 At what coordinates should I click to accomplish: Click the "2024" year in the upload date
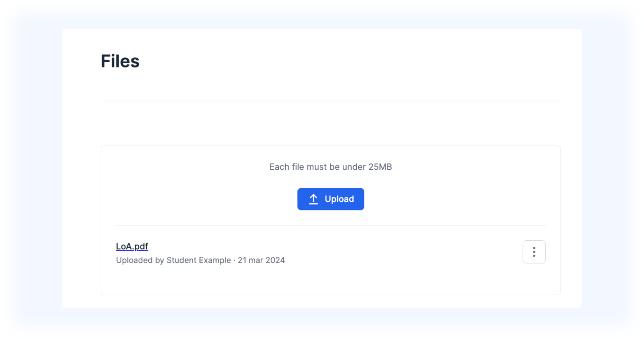pos(275,260)
